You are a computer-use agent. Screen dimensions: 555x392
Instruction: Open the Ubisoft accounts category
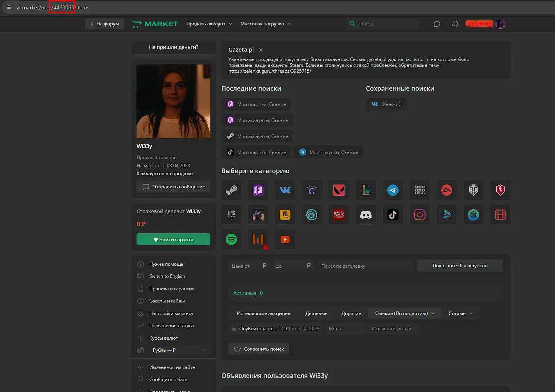tap(312, 215)
